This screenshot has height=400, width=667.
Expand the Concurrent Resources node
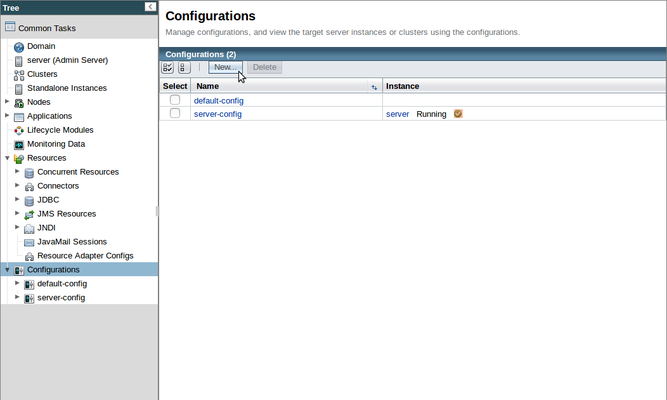(17, 171)
